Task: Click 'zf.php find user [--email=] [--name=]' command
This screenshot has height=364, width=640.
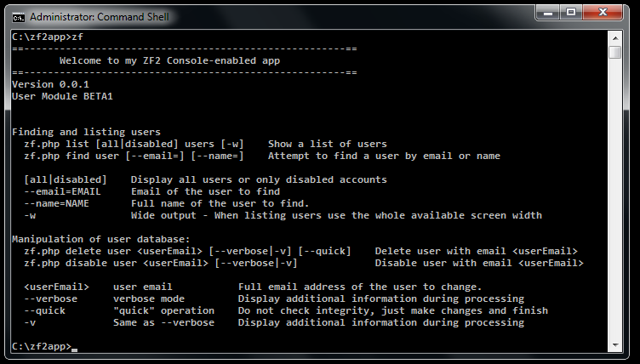Action: [134, 156]
